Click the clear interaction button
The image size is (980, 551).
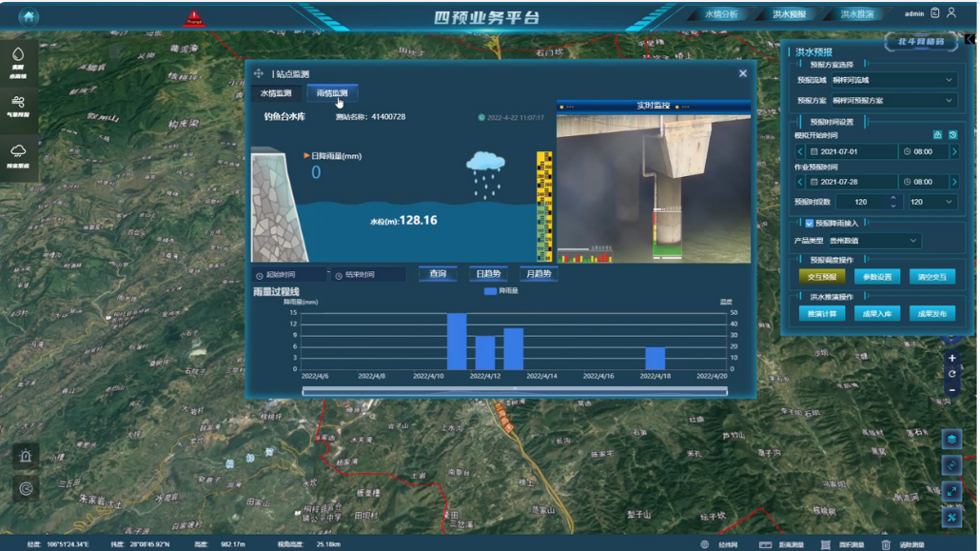pos(931,276)
